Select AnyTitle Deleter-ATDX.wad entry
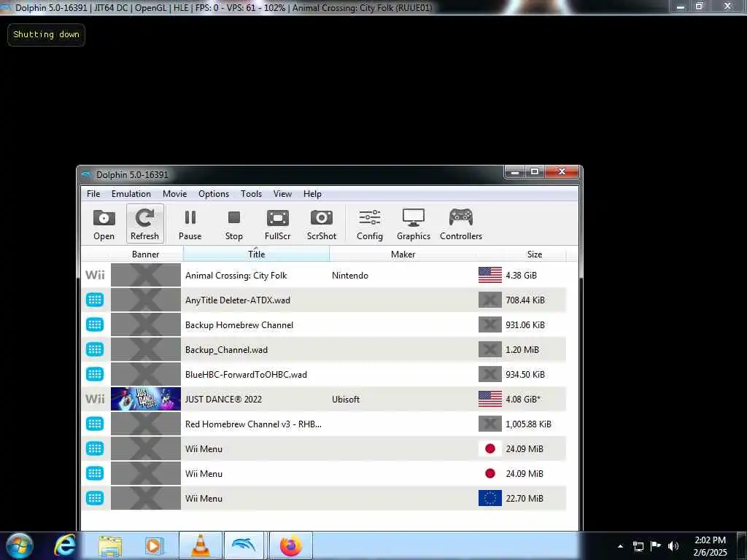The height and width of the screenshot is (560, 747). point(238,300)
